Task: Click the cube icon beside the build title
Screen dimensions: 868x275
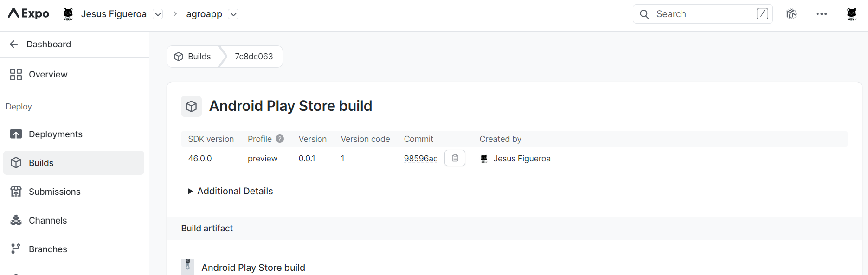Action: (192, 107)
